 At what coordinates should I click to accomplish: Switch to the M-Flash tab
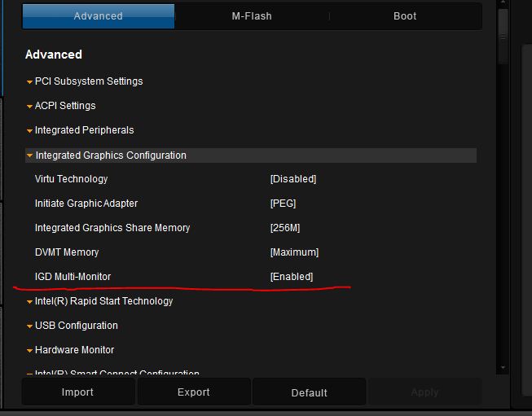251,16
